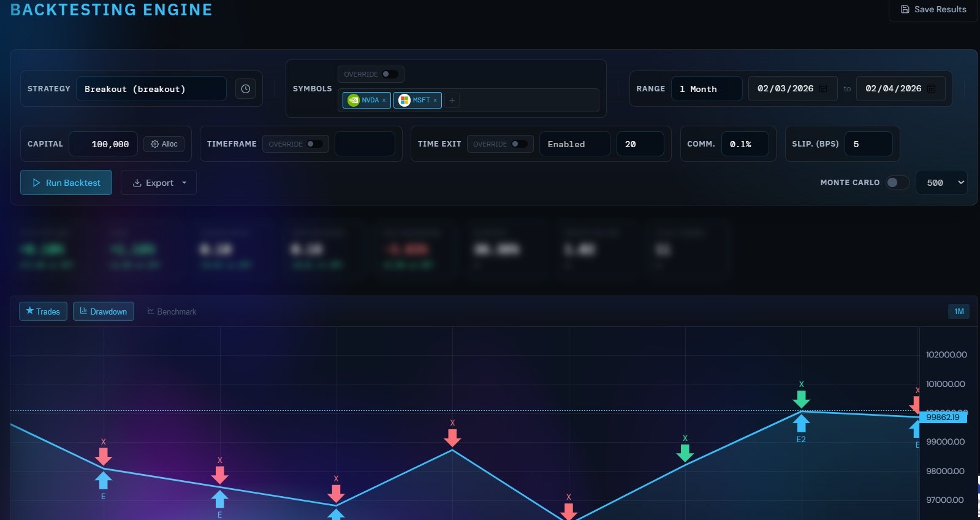Select the 1M chart interval

tap(959, 312)
